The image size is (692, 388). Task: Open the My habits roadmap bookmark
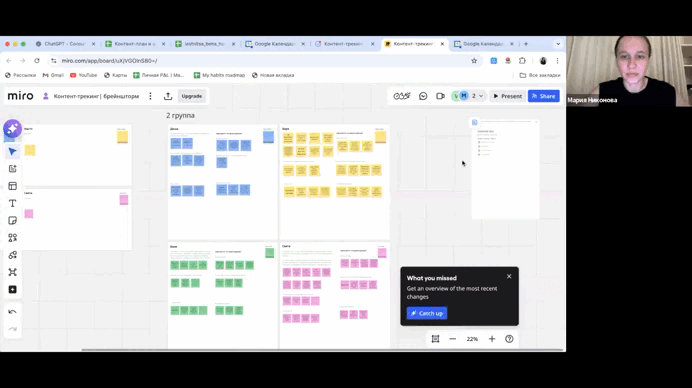click(x=219, y=75)
